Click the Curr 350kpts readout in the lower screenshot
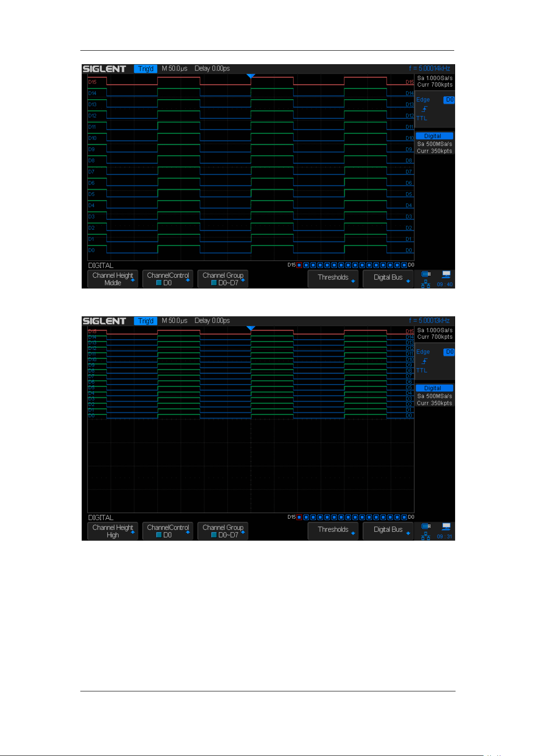Image resolution: width=535 pixels, height=756 pixels. tap(434, 403)
